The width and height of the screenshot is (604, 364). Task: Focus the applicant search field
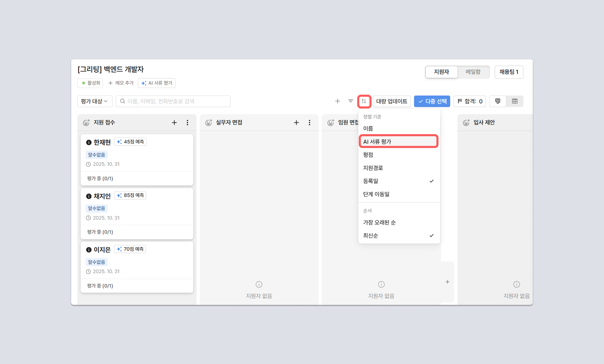pyautogui.click(x=173, y=101)
